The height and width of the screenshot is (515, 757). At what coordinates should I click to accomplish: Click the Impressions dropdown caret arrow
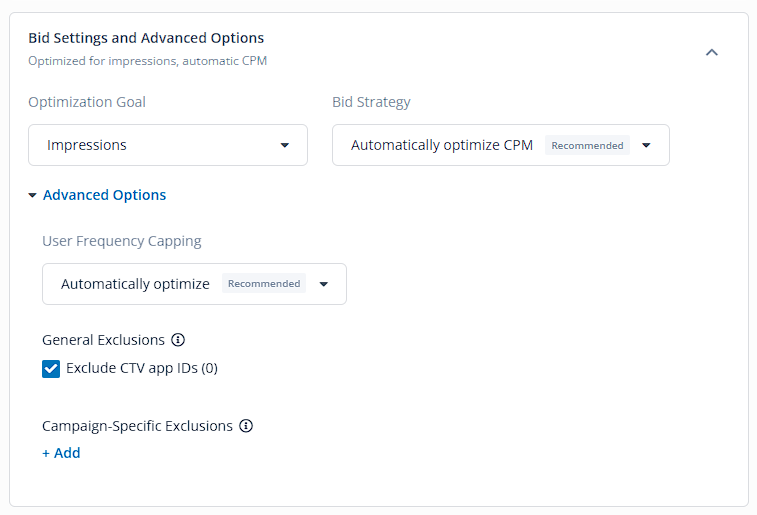[285, 145]
